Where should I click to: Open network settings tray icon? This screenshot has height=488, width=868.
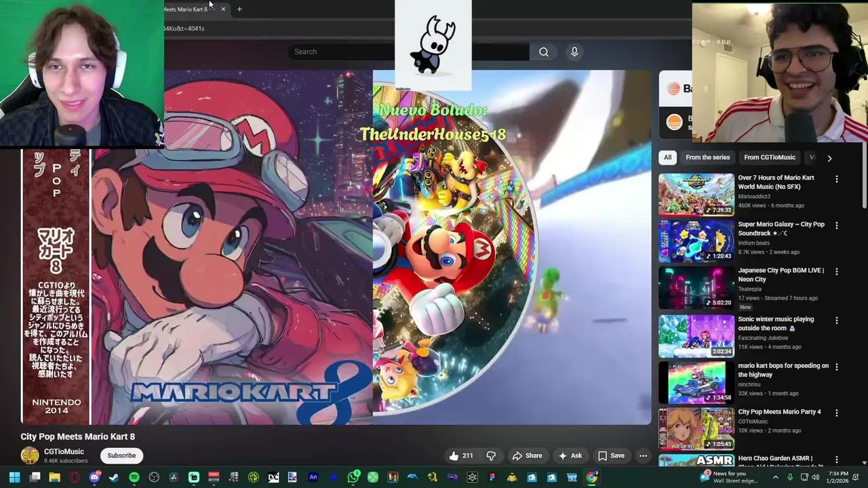pos(804,477)
